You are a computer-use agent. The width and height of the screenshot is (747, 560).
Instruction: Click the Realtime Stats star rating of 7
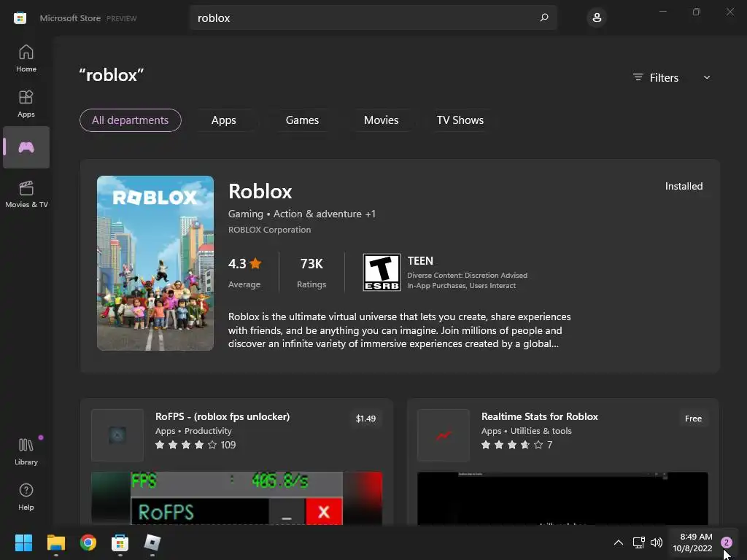[516, 445]
